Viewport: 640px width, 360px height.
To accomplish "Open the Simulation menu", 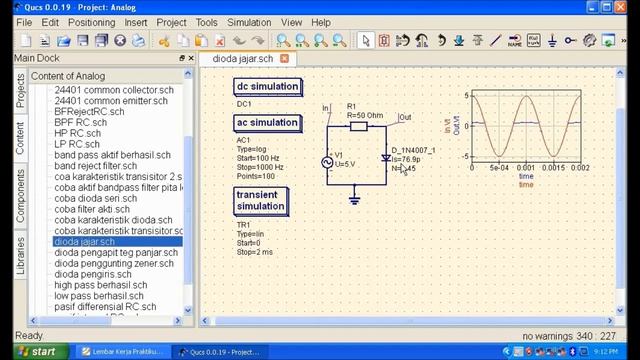I will click(249, 22).
